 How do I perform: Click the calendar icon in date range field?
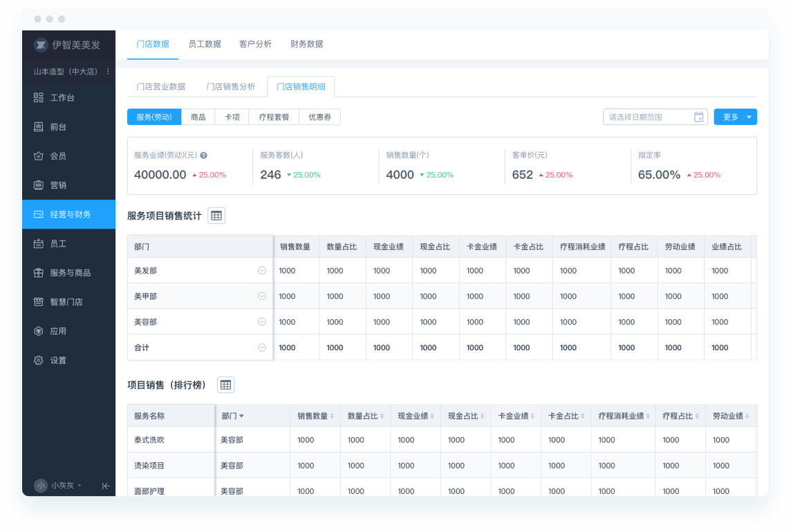698,117
